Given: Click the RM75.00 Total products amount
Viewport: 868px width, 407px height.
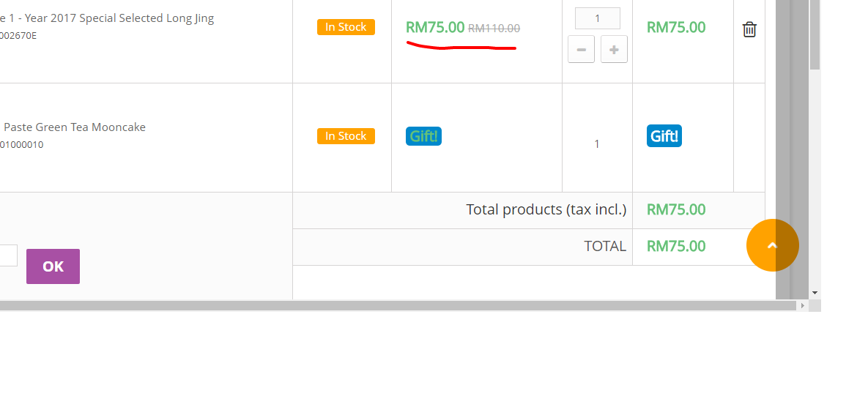Looking at the screenshot, I should [x=676, y=209].
